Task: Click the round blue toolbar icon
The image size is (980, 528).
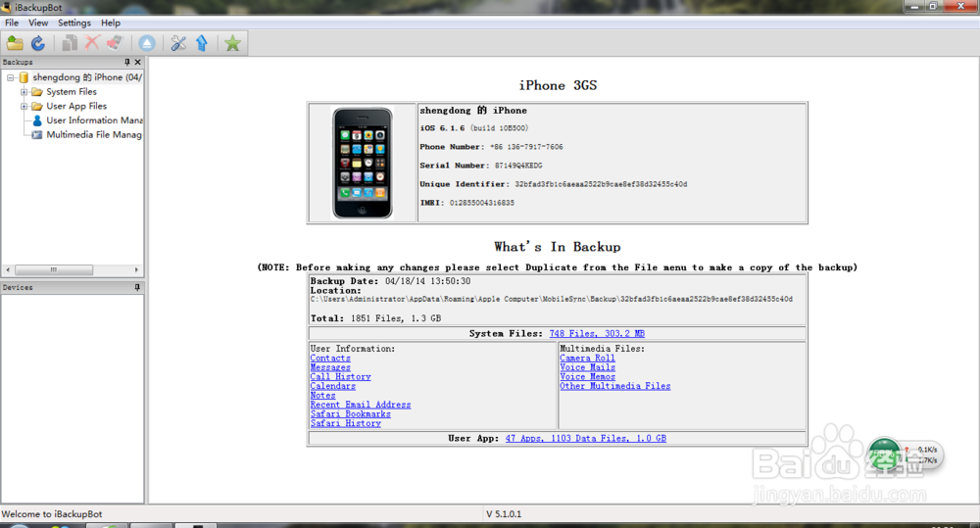Action: (x=147, y=43)
